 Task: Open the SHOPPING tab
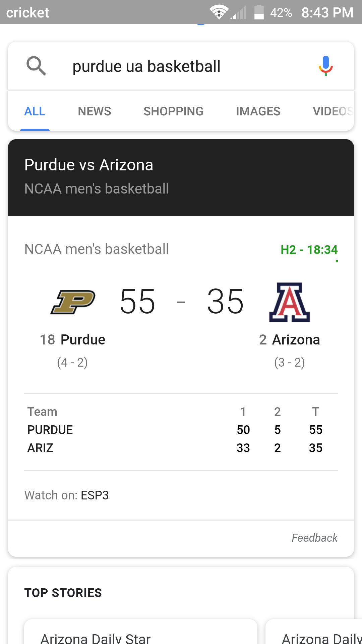(173, 111)
